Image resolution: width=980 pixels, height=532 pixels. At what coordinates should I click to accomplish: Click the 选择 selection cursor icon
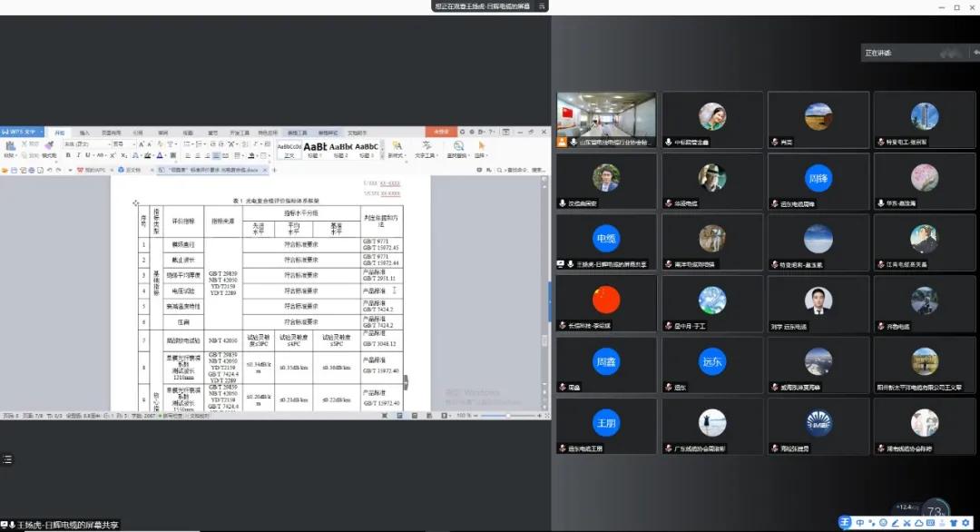coord(481,146)
